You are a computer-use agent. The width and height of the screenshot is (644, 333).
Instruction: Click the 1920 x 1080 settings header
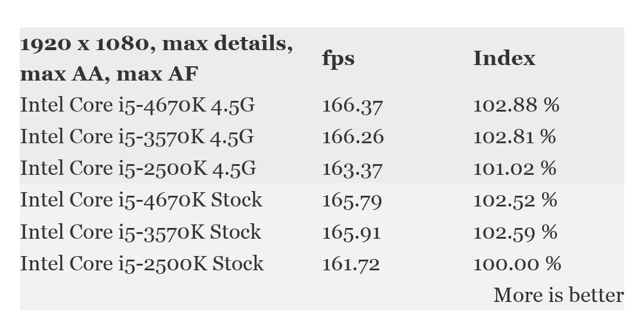coord(156,58)
